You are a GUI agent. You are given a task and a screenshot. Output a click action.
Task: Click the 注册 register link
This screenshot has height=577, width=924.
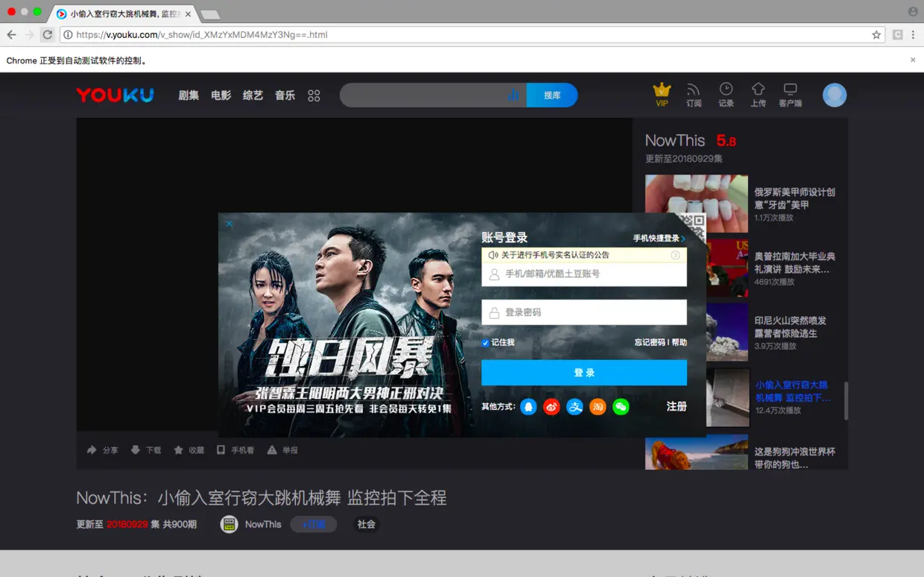tap(677, 406)
